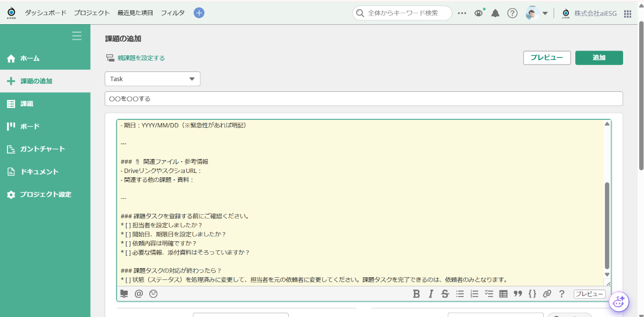Mention a user with the @ icon

[138, 294]
